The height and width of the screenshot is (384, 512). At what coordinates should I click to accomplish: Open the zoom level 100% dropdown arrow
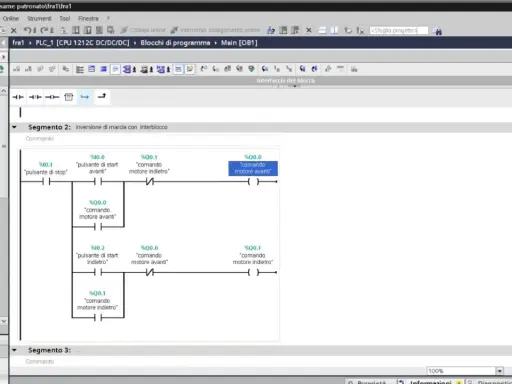tap(499, 371)
